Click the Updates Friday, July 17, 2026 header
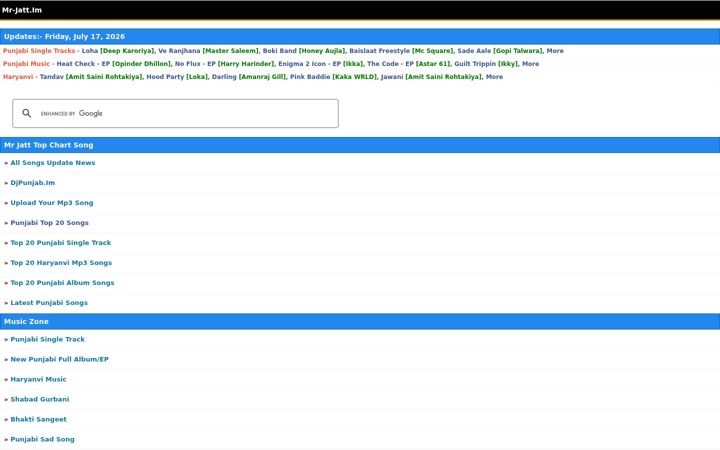Image resolution: width=720 pixels, height=450 pixels. click(360, 36)
